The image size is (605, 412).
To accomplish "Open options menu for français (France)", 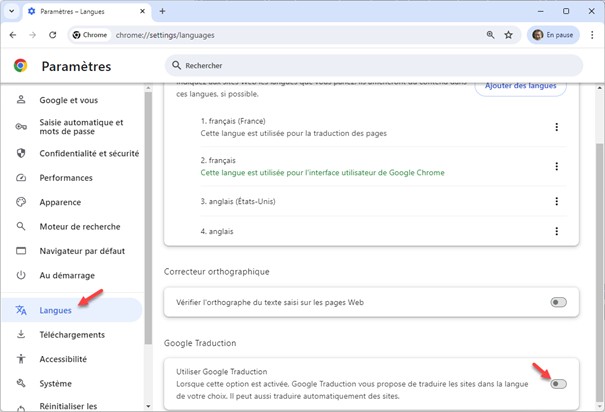I will 556,127.
